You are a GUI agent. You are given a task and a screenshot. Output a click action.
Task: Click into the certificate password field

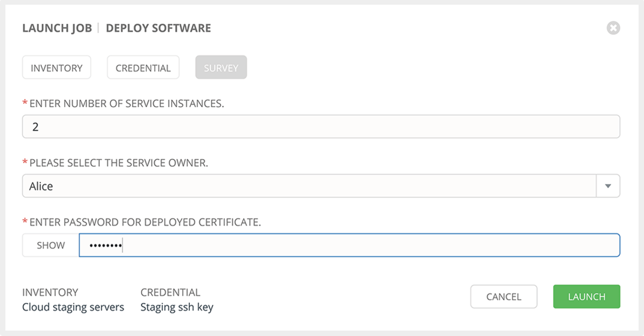(x=349, y=245)
